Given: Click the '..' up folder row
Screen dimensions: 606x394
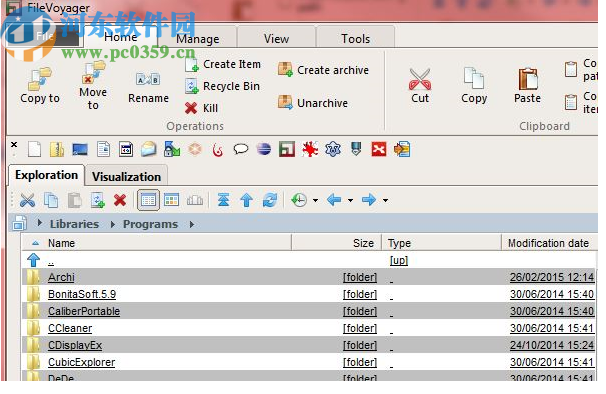Looking at the screenshot, I should click(x=308, y=260).
